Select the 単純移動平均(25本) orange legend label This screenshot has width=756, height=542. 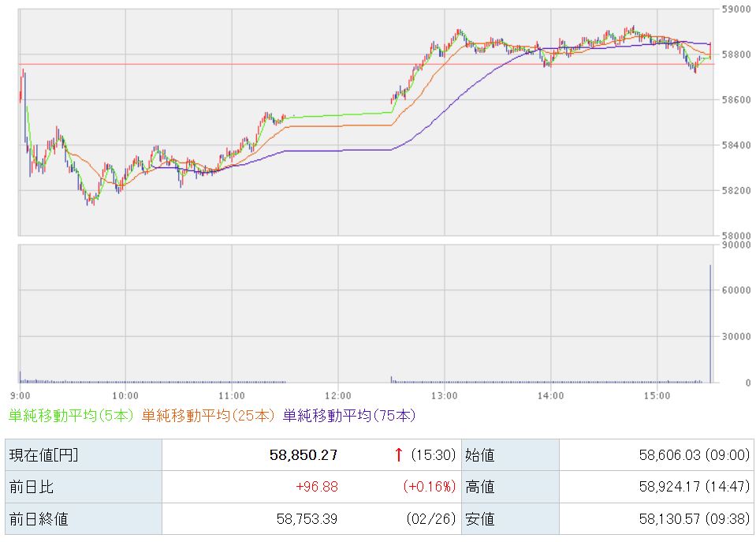click(x=209, y=415)
